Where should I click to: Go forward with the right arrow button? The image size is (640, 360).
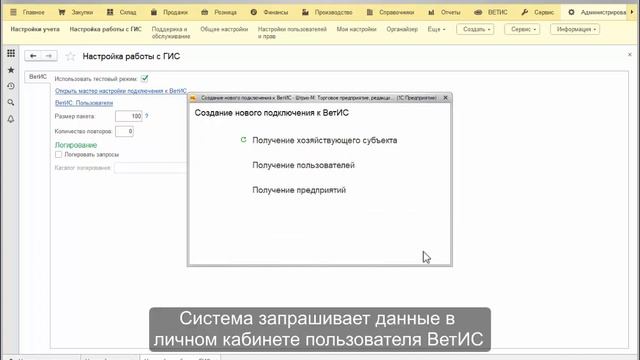pyautogui.click(x=49, y=56)
